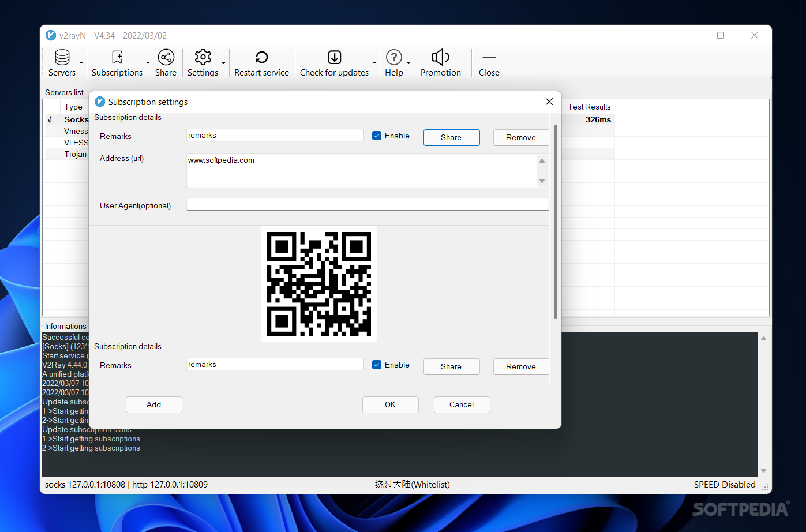Image resolution: width=806 pixels, height=532 pixels.
Task: Focus the User Agent(optional) field
Action: (368, 204)
